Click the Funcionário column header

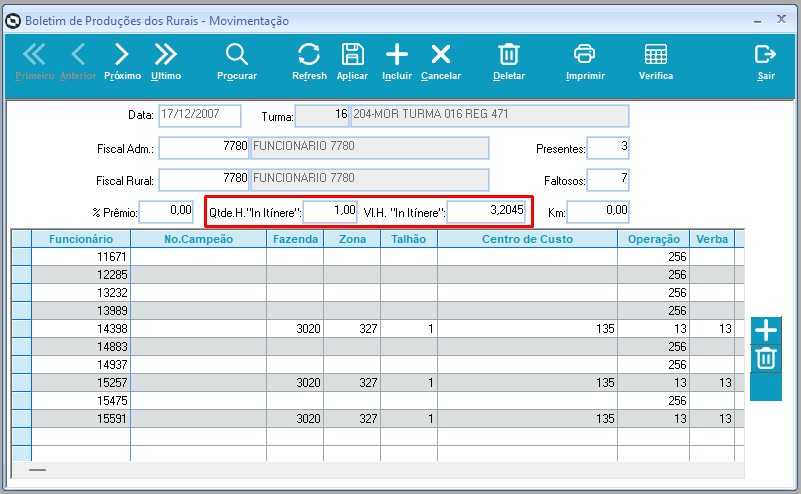pos(81,239)
